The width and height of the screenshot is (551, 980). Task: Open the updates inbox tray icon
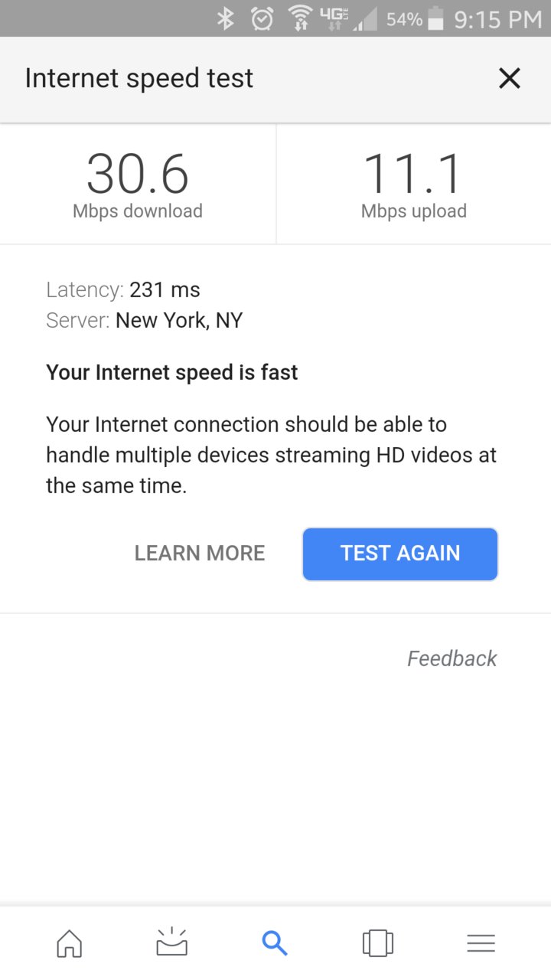172,942
